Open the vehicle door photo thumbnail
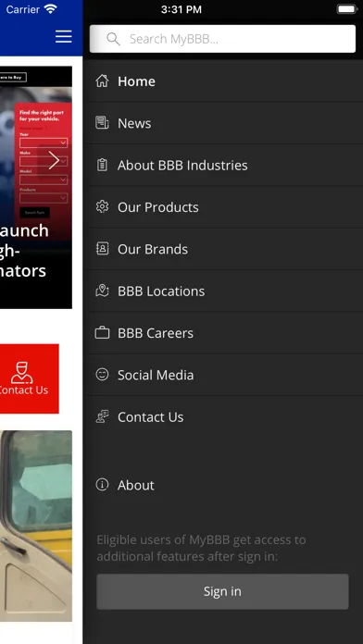The image size is (363, 644). coord(36,526)
